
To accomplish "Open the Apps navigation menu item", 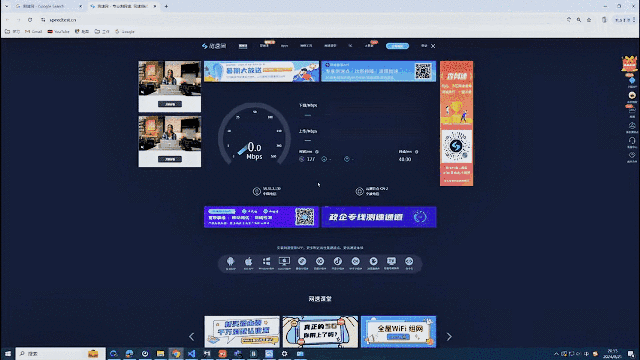I will 284,46.
